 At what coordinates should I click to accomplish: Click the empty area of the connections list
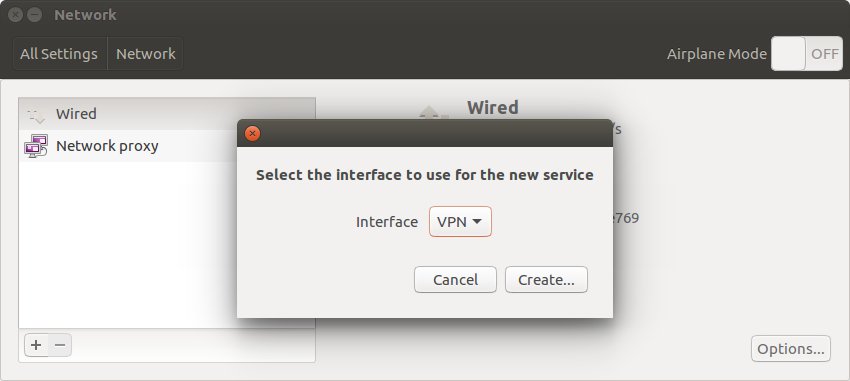tap(128, 244)
